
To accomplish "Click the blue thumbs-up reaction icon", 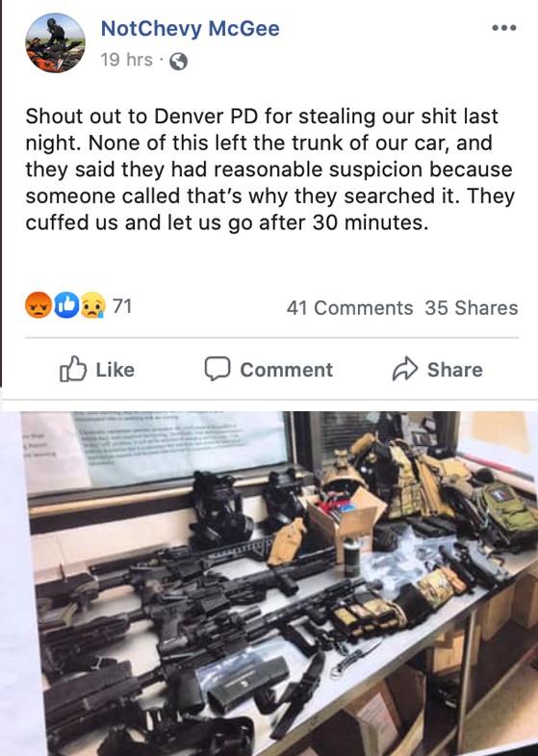I will point(66,305).
